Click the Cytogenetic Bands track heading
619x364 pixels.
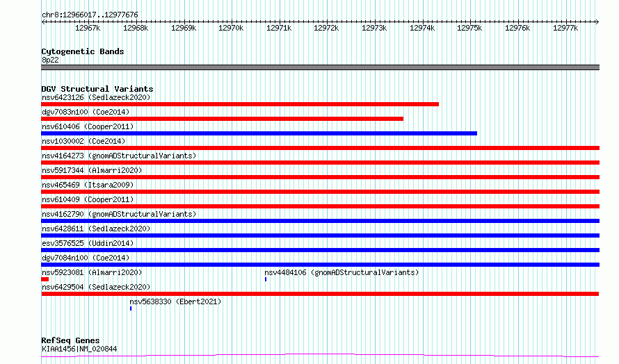tap(83, 51)
